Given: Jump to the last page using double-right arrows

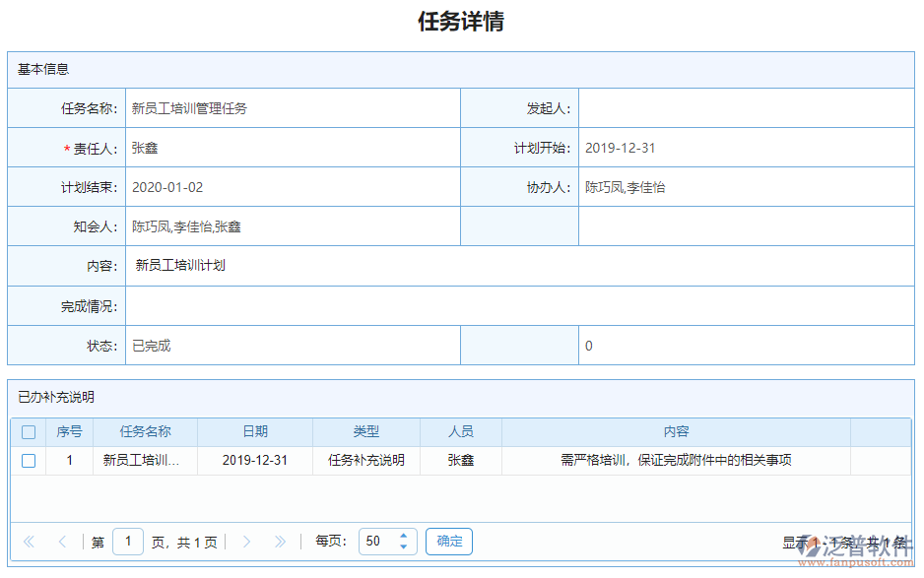Looking at the screenshot, I should [x=280, y=541].
